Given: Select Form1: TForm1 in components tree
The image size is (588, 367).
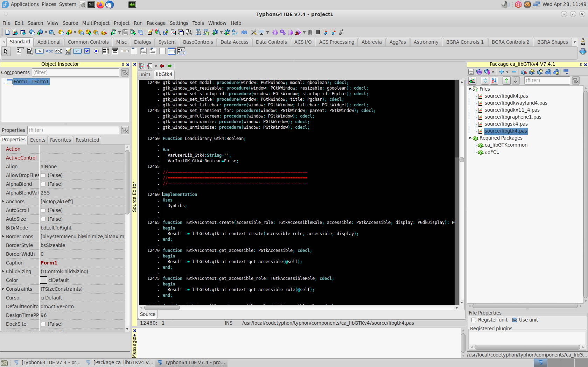Looking at the screenshot, I should coord(31,82).
